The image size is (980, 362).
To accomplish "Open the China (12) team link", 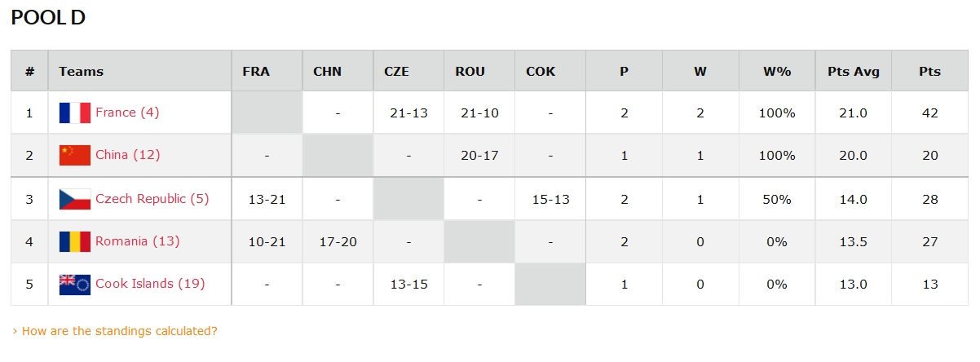I will pyautogui.click(x=128, y=155).
